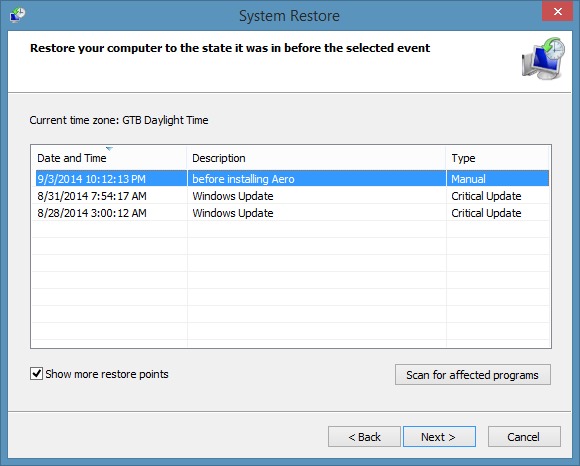Scan for affected programs

[x=473, y=375]
